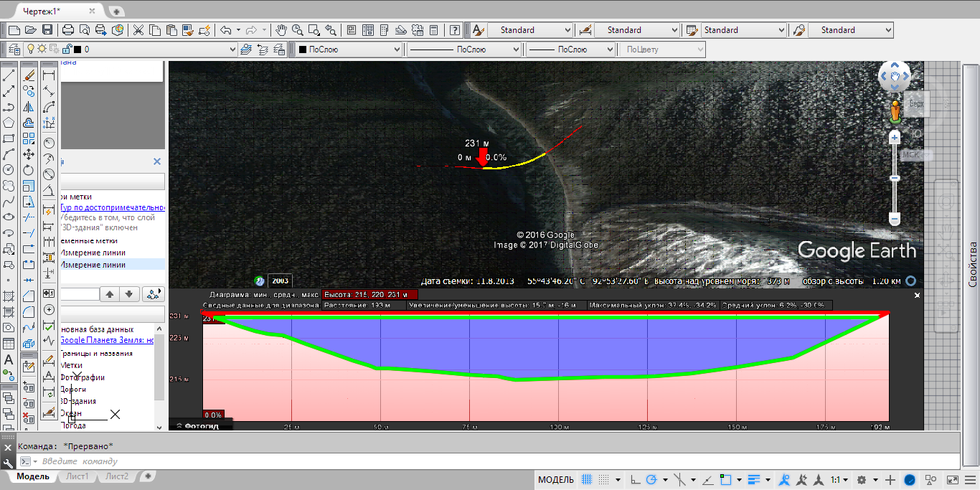Toggle the hardware acceleration blue circle
980x490 pixels.
tap(910, 480)
